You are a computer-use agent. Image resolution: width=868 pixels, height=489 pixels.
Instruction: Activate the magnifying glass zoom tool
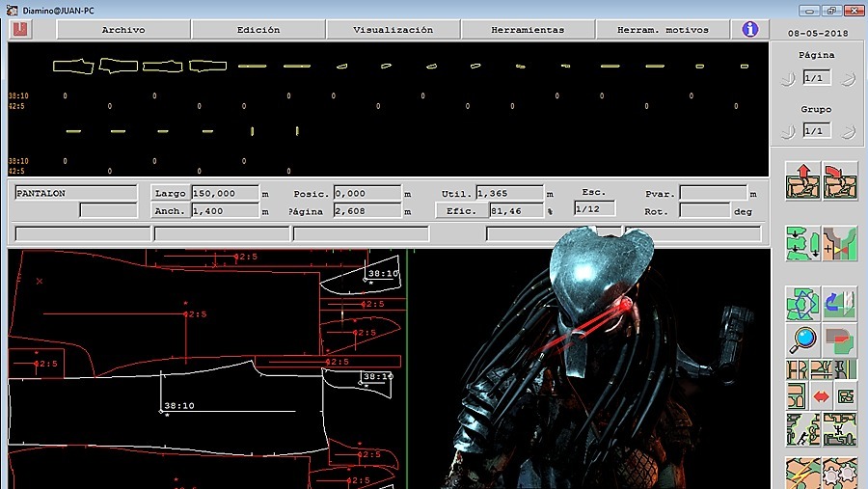802,340
